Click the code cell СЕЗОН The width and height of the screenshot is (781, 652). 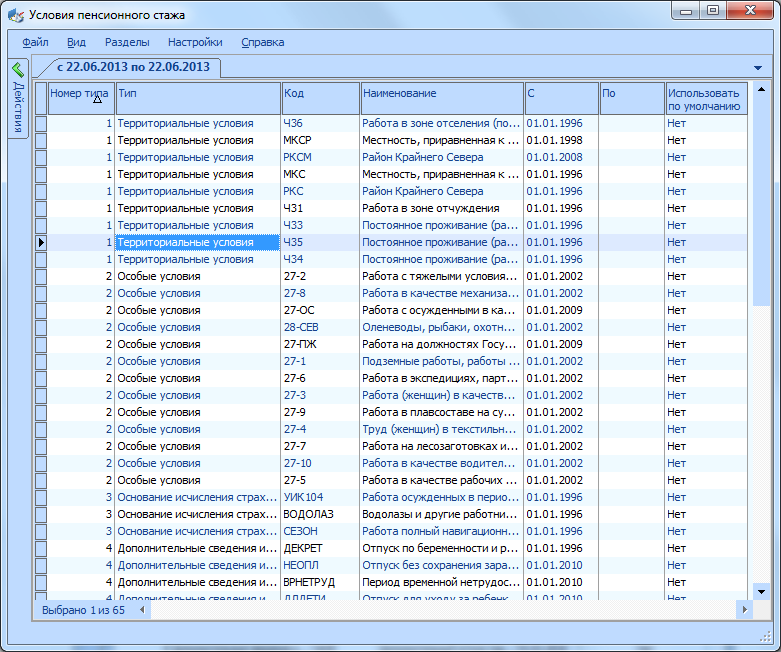pyautogui.click(x=320, y=531)
